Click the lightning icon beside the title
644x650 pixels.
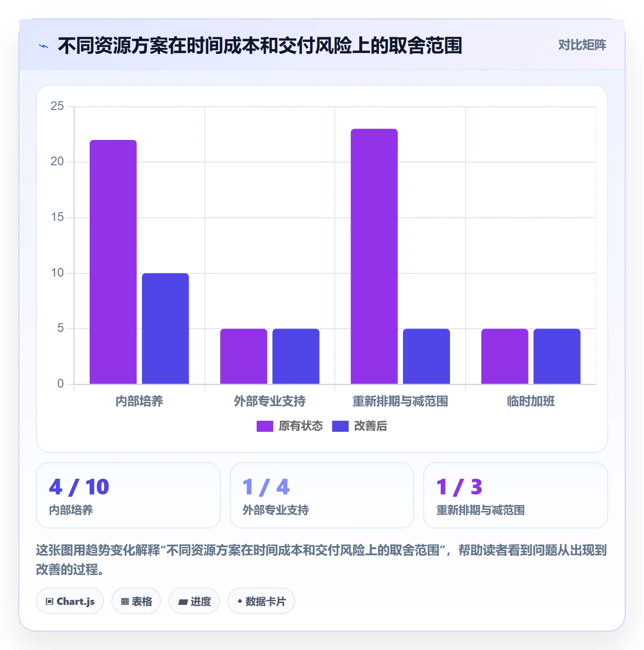pos(44,46)
